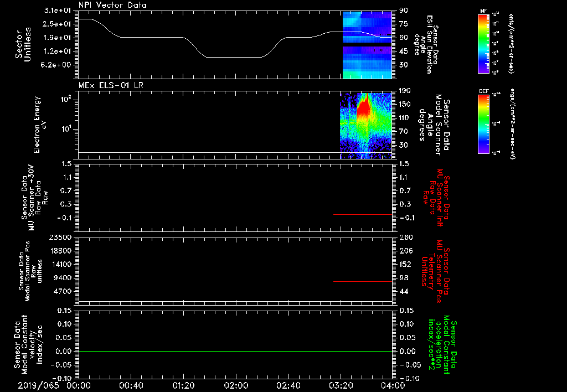Click the "NPI Vector Data" panel title
This screenshot has height=392, width=567.
pyautogui.click(x=113, y=5)
